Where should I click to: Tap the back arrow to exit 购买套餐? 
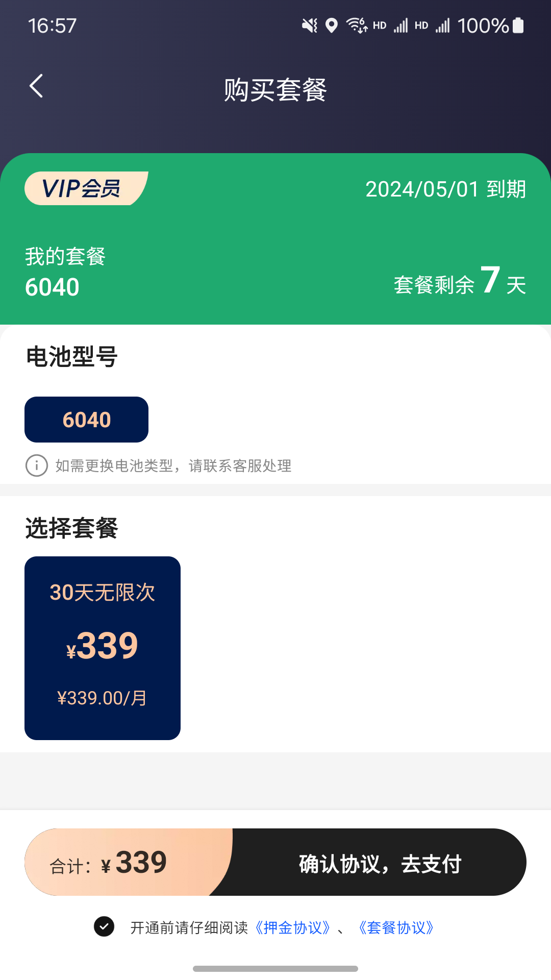tap(36, 86)
